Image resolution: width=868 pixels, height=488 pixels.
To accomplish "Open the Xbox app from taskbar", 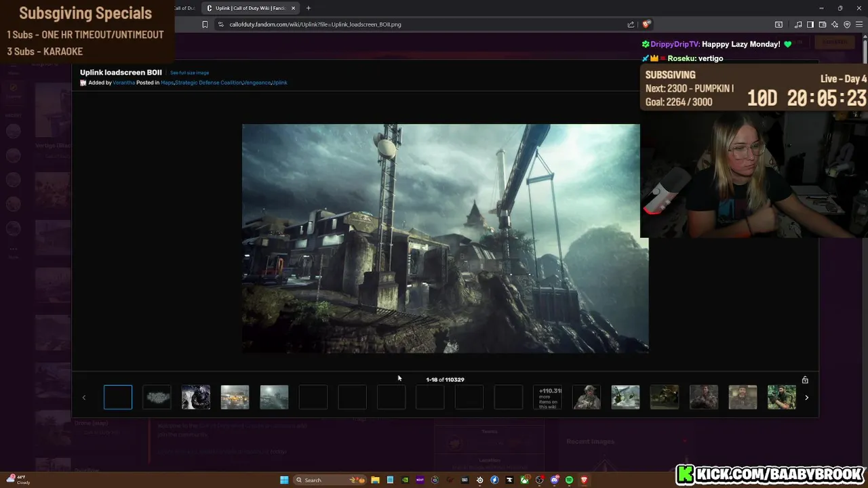I will tap(524, 480).
